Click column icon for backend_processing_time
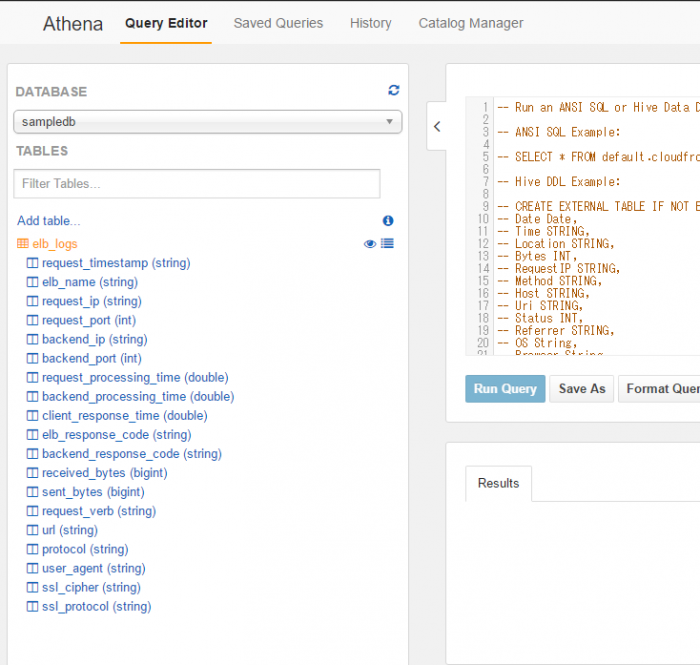The height and width of the screenshot is (665, 700). coord(32,397)
